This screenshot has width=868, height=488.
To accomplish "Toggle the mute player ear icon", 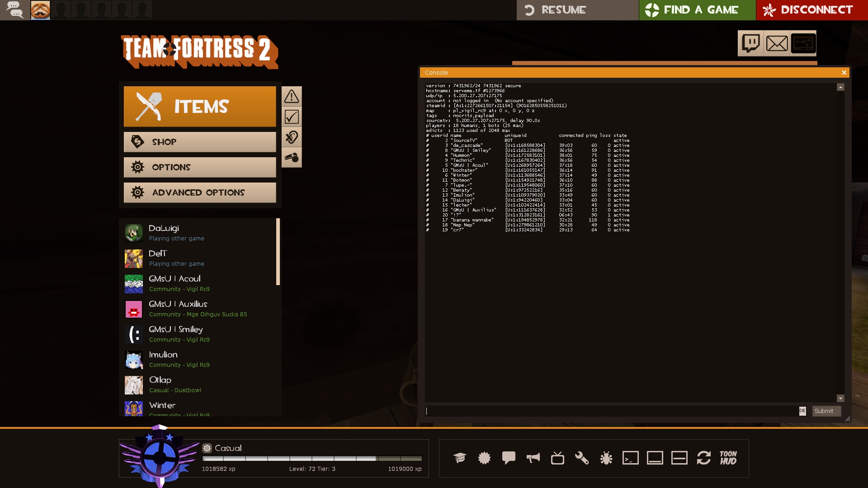I will click(292, 137).
